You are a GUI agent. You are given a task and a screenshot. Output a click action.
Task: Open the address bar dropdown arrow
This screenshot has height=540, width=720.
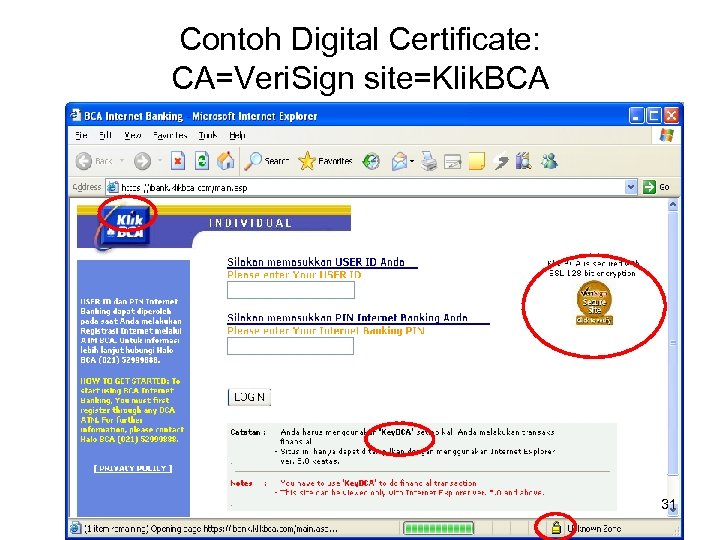[x=631, y=187]
